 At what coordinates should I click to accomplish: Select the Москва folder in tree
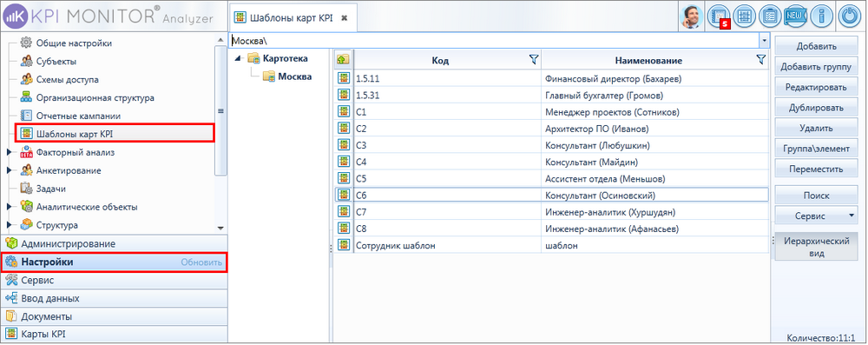(294, 76)
